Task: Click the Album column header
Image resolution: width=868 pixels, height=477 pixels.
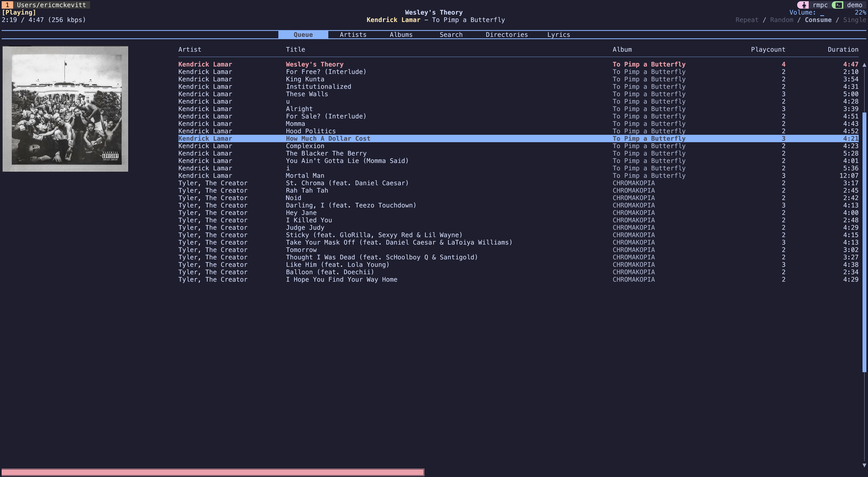Action: (x=622, y=50)
